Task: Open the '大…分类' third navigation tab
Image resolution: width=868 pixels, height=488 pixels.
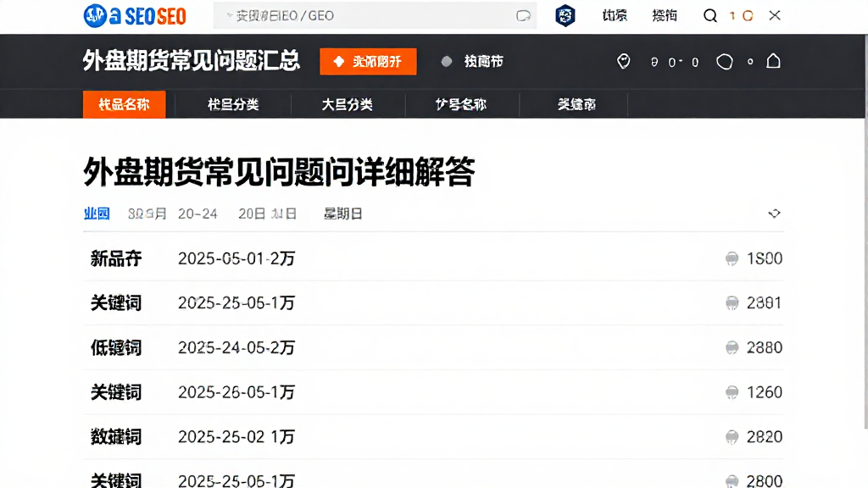Action: click(347, 104)
